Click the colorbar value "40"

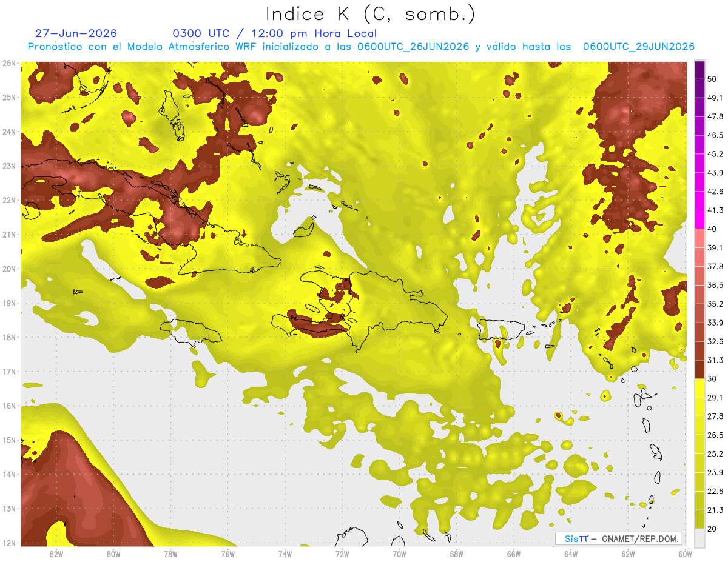713,229
